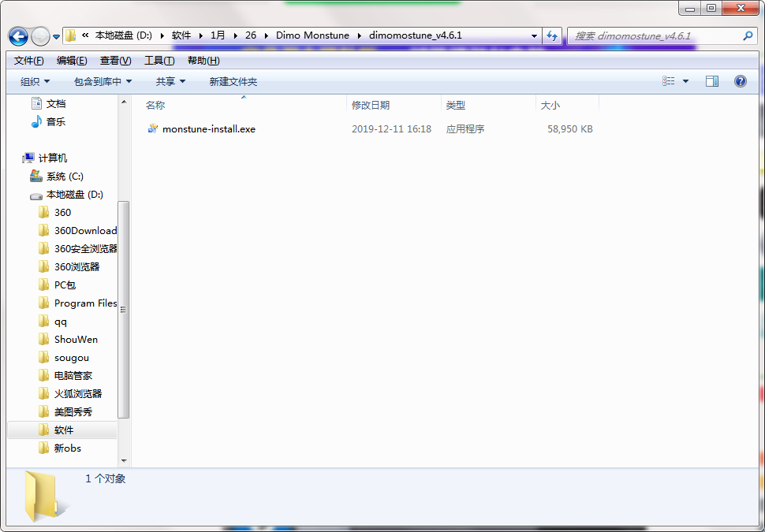The height and width of the screenshot is (532, 765).
Task: Open the 帮助(H) menu
Action: click(x=203, y=61)
